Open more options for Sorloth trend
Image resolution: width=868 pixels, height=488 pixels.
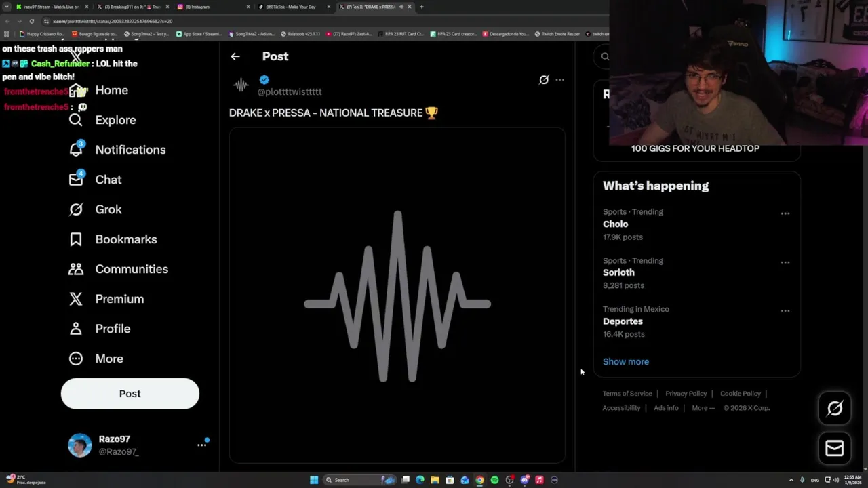point(785,262)
